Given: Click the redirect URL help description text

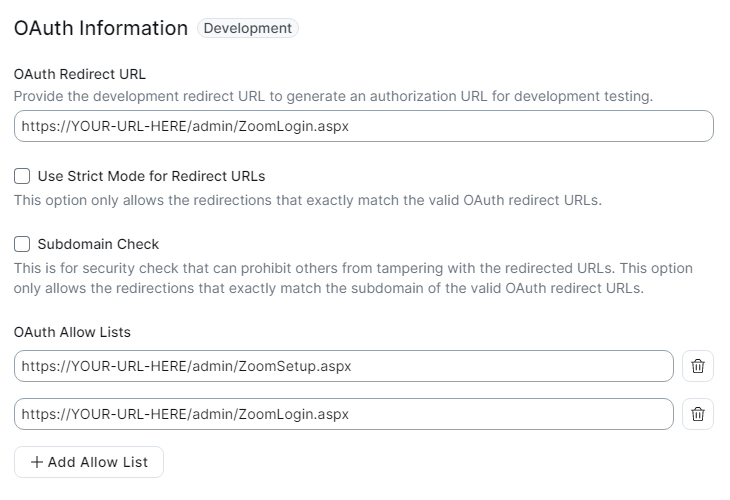Looking at the screenshot, I should [333, 96].
